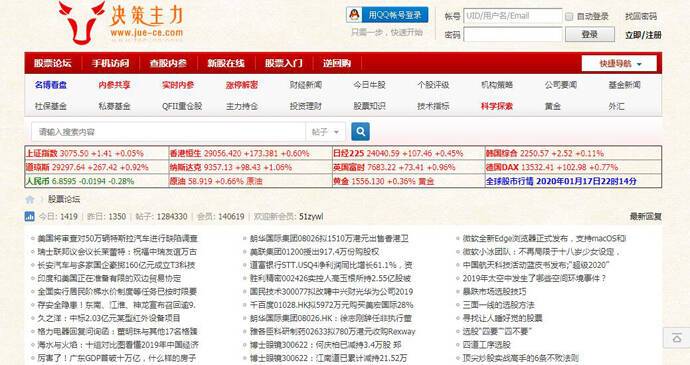Click the 香港恒生 quote link
Screen dimensions: 690x365
[x=185, y=153]
